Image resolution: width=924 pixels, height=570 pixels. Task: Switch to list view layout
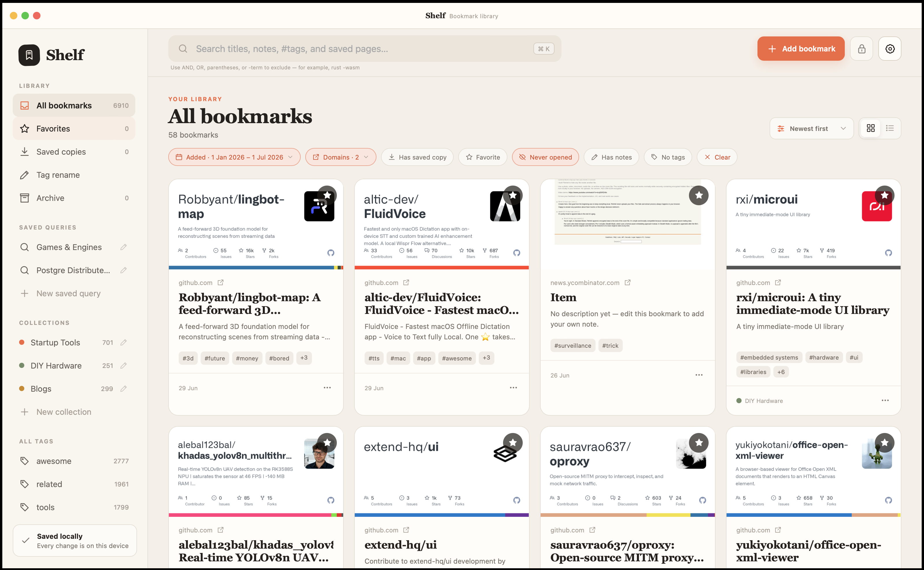(890, 128)
